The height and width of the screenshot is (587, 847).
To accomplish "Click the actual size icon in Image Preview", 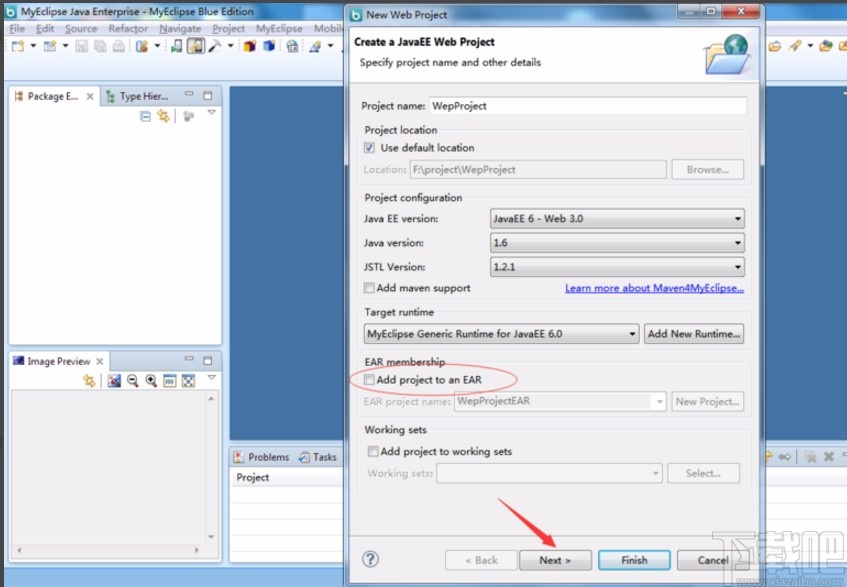I will 170,381.
